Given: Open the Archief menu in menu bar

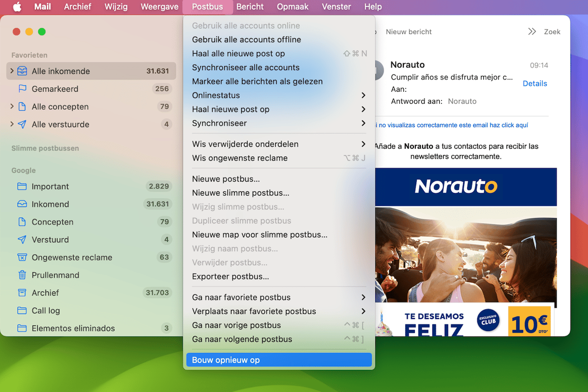Looking at the screenshot, I should pos(77,7).
